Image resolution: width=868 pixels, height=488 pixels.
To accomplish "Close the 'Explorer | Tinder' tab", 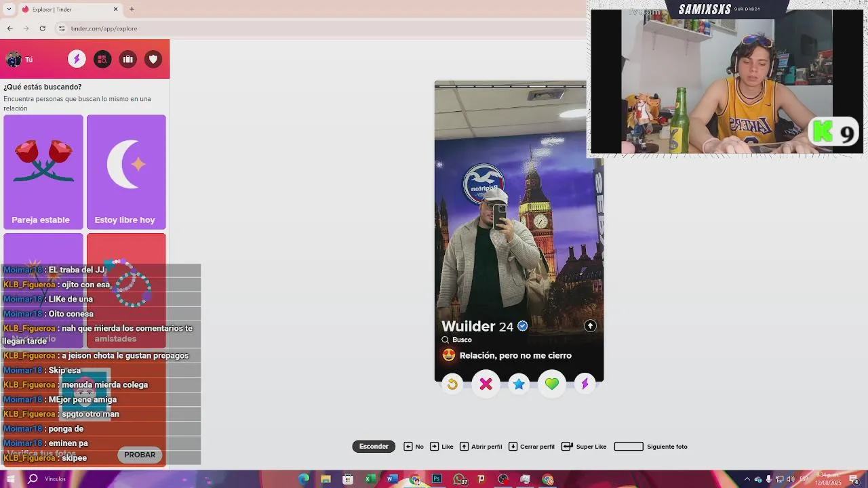I will [x=115, y=9].
